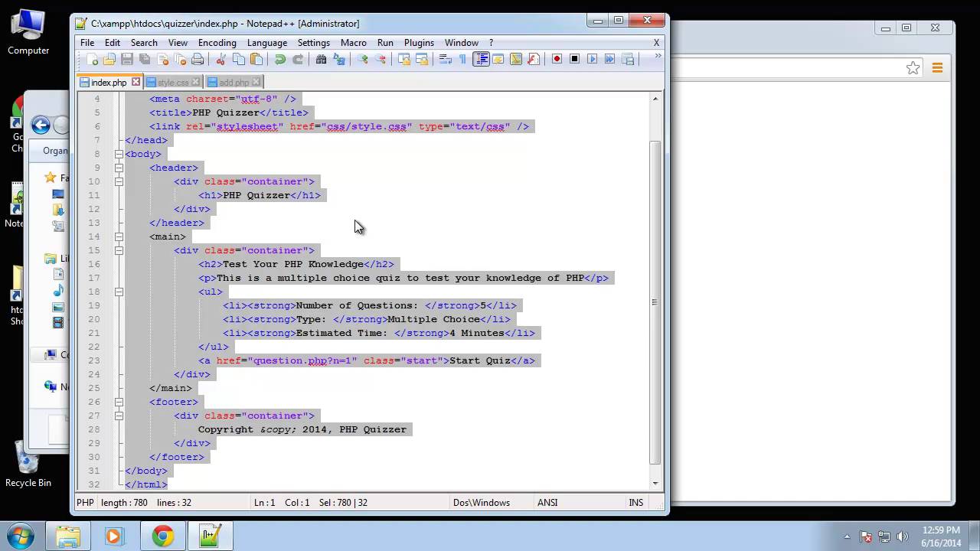Collapse the div fold at line 15
Viewport: 980px width, 551px height.
[119, 250]
